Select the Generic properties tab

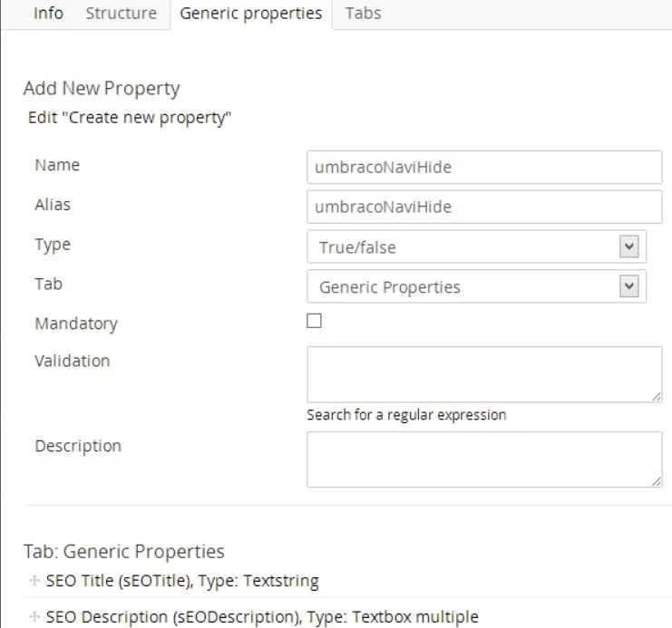point(250,14)
